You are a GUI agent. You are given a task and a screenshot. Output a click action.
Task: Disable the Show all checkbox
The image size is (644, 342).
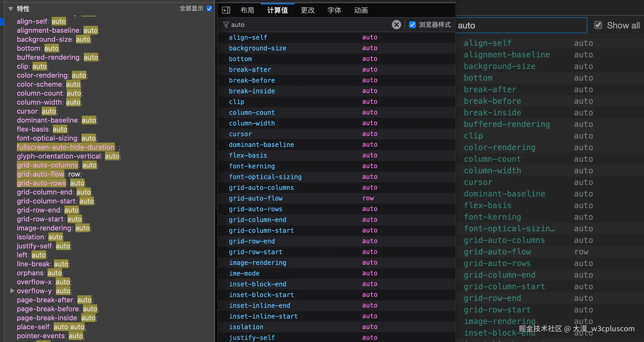pos(598,25)
